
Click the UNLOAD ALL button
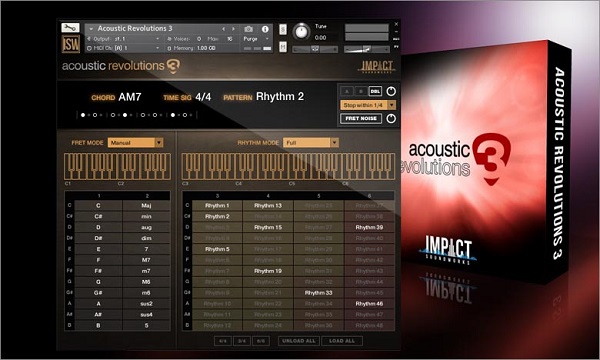click(299, 341)
